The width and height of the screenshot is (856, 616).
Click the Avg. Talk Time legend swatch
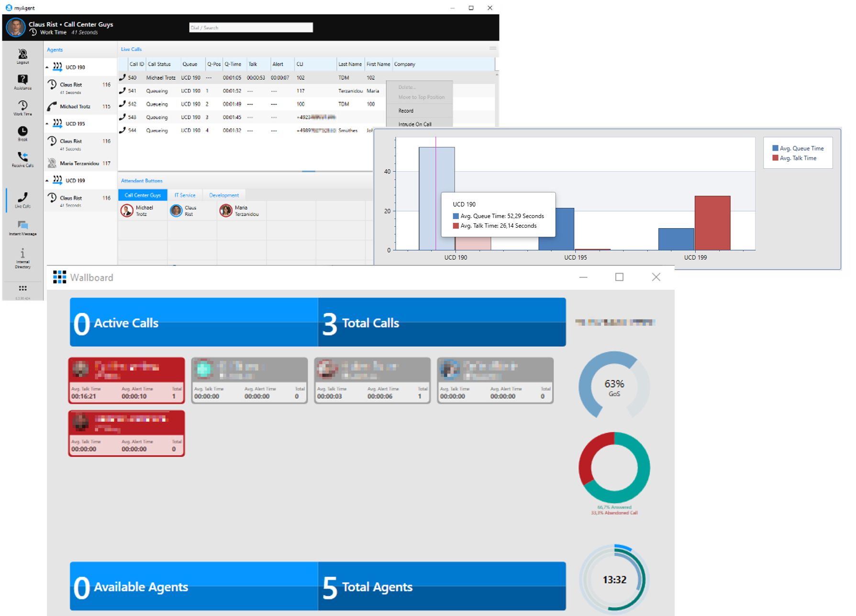click(775, 158)
